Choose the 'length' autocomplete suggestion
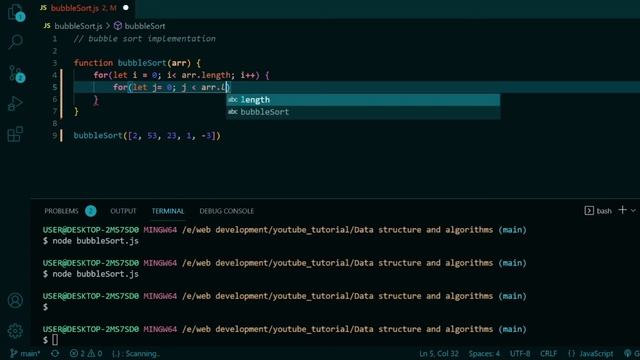The width and height of the screenshot is (640, 360). (363, 100)
